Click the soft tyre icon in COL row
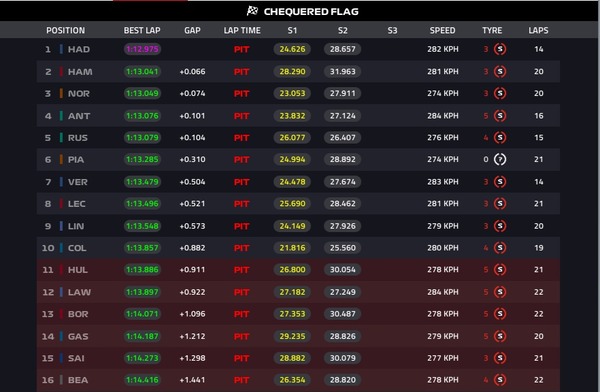 point(500,248)
